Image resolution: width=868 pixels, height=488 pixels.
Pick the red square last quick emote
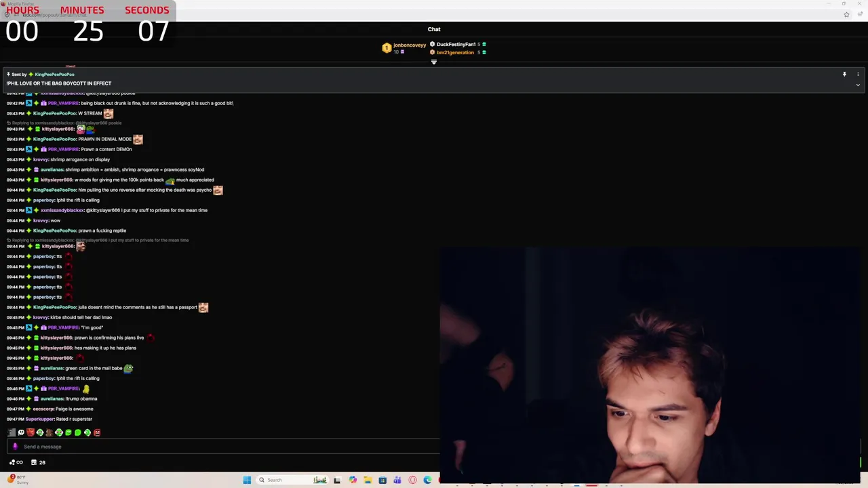coord(97,432)
